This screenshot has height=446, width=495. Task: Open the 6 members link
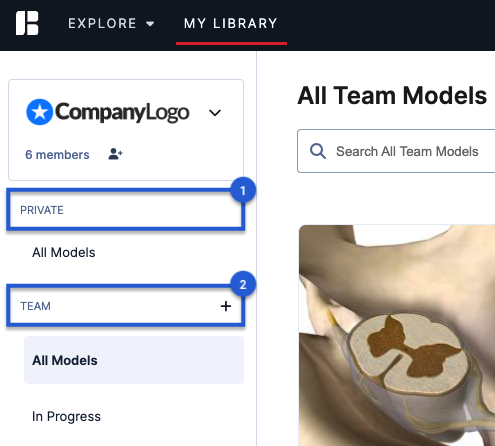(x=57, y=155)
